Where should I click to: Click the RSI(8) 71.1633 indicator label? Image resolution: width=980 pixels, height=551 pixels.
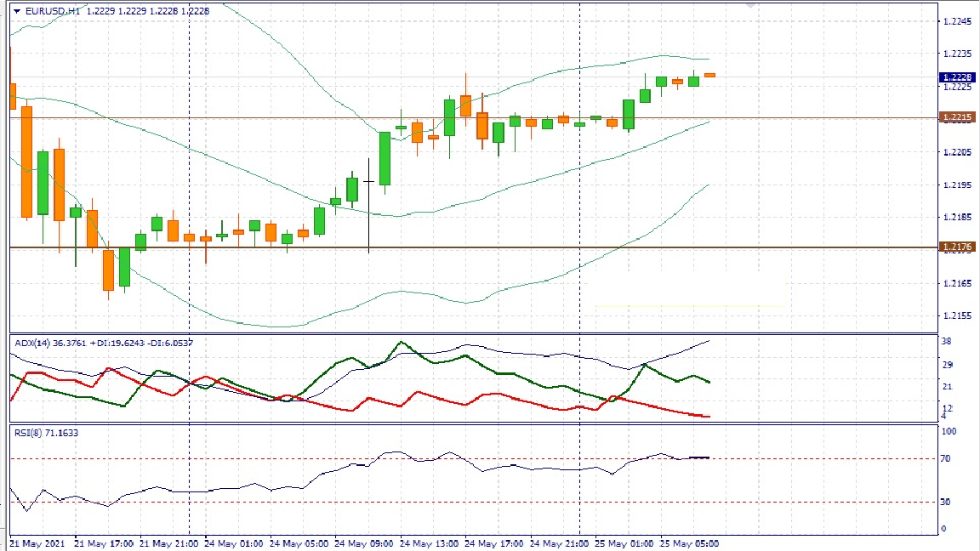point(46,433)
